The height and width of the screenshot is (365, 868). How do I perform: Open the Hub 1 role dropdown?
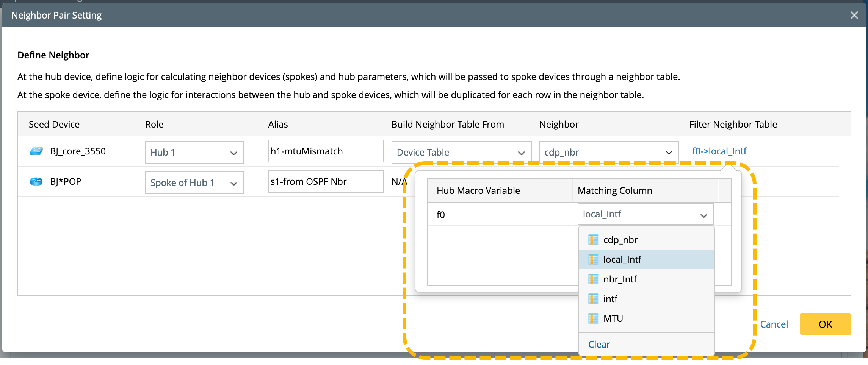point(194,152)
